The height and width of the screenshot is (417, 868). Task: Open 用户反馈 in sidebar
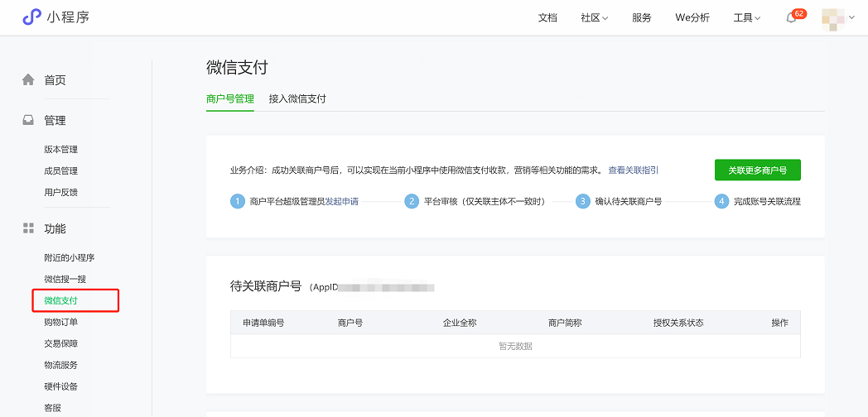pyautogui.click(x=61, y=192)
